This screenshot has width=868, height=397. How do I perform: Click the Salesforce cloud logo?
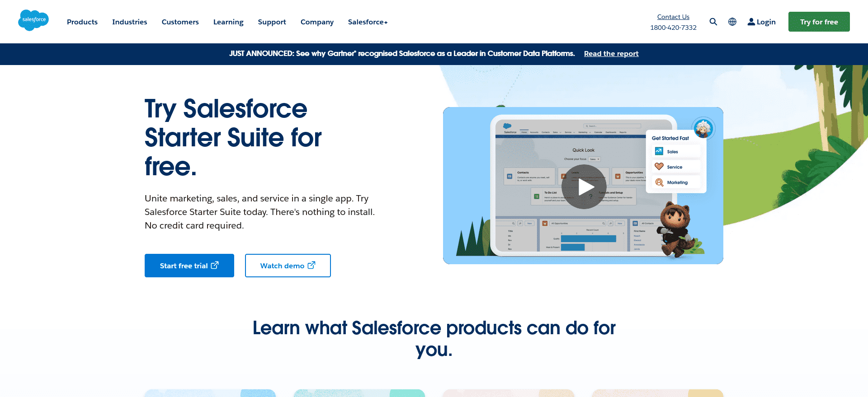tap(33, 20)
